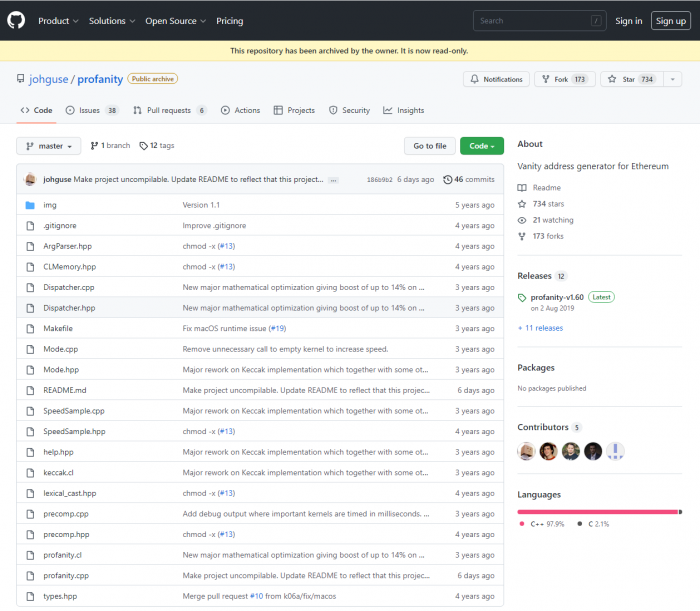Screen dimensions: 700x611
Task: Open SpeedSample.cpp file
Action: tap(74, 411)
